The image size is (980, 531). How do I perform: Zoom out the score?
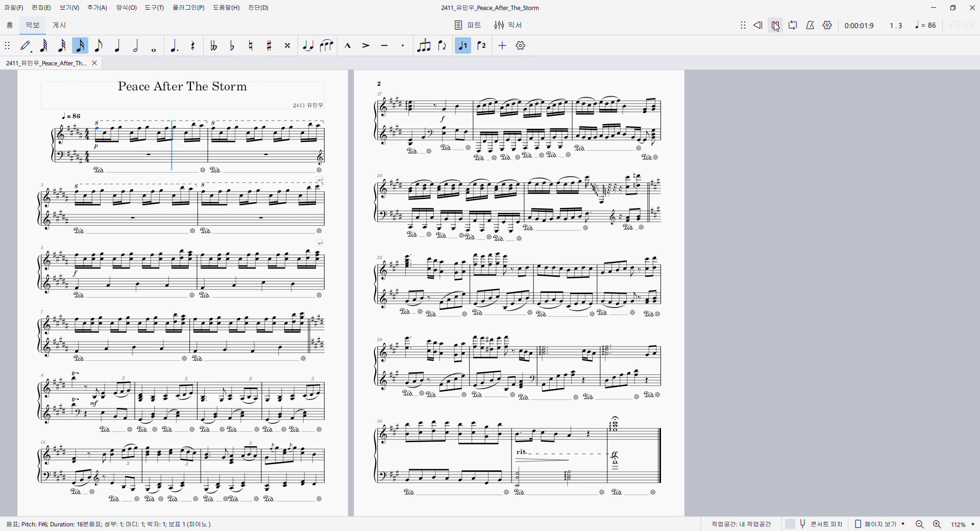(x=920, y=524)
